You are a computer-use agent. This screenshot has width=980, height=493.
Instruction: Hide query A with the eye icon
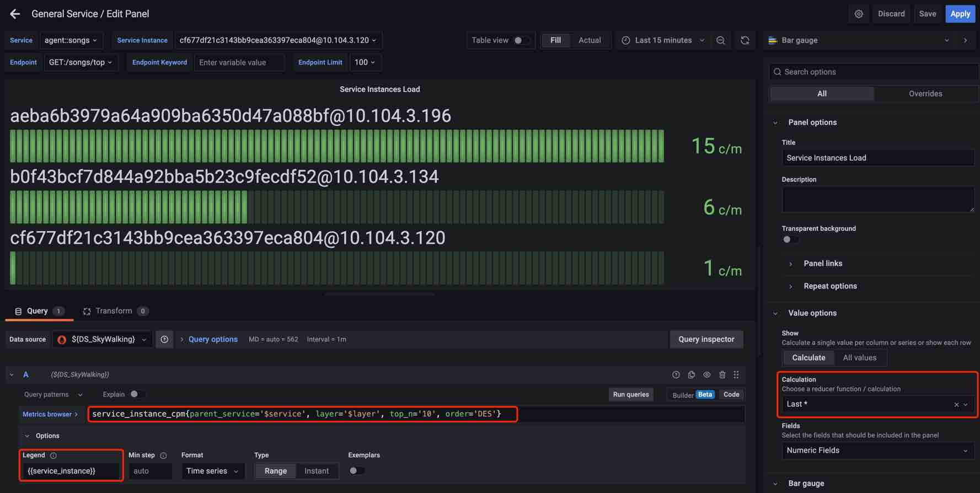click(x=706, y=374)
